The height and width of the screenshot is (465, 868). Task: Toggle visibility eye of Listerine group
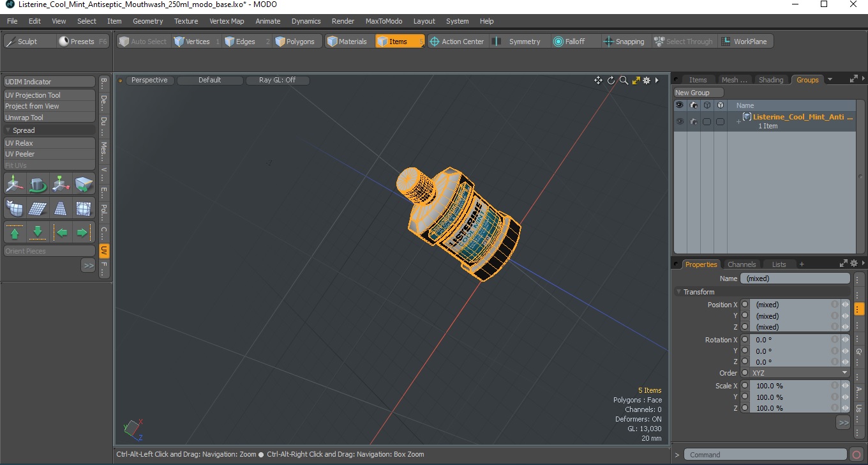pyautogui.click(x=679, y=121)
